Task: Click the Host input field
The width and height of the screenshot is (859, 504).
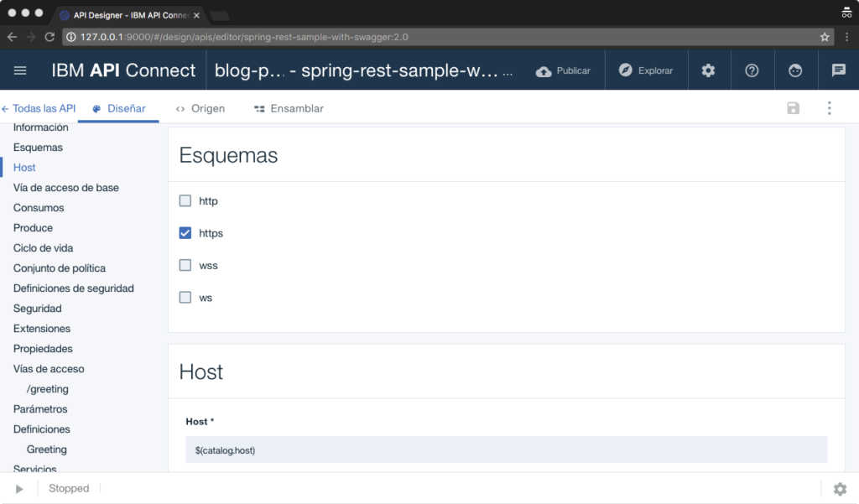Action: pos(503,450)
